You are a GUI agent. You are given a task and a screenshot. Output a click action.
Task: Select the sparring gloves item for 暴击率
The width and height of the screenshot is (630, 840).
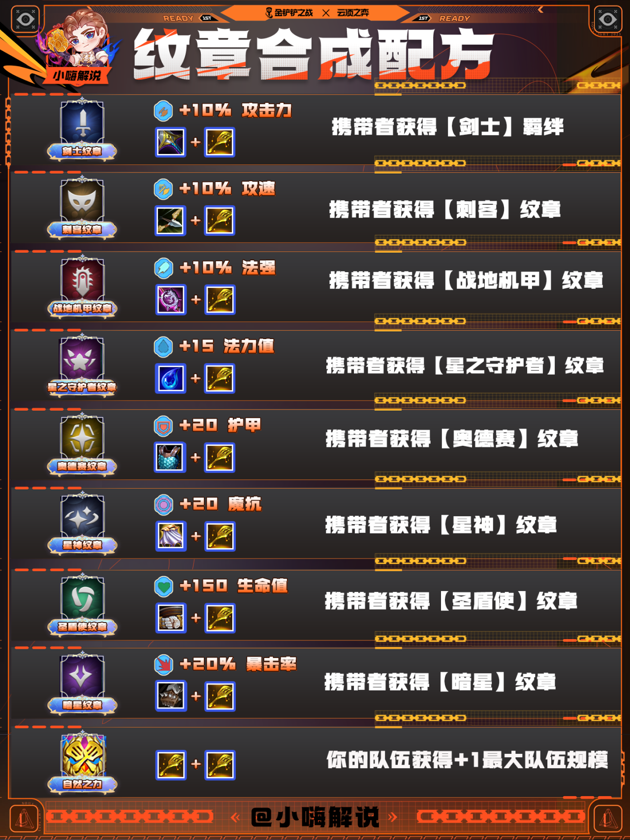(171, 696)
